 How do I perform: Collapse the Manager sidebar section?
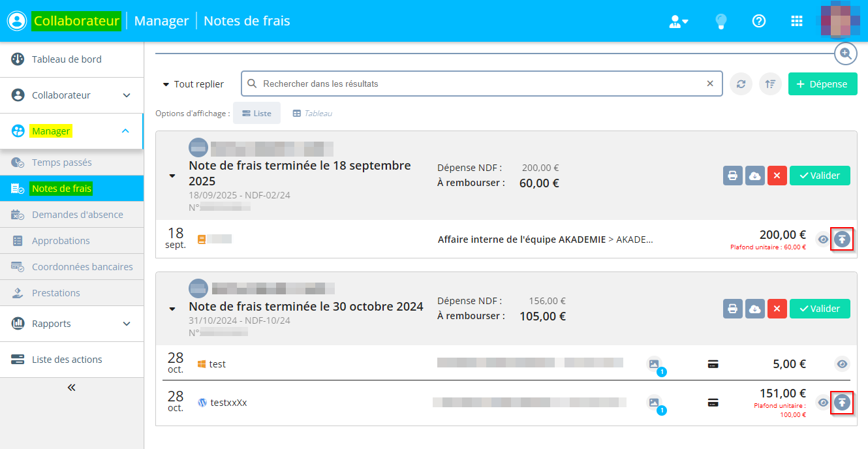[x=126, y=131]
